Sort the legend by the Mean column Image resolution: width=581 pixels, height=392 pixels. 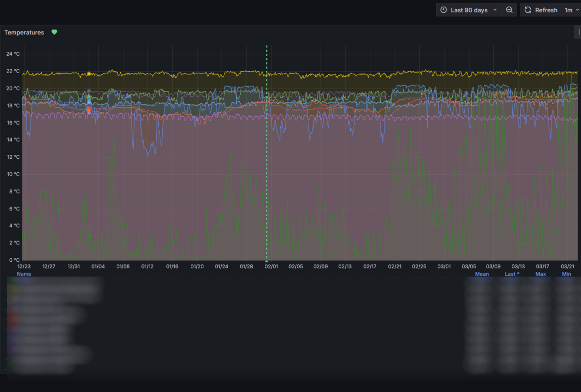(x=482, y=274)
